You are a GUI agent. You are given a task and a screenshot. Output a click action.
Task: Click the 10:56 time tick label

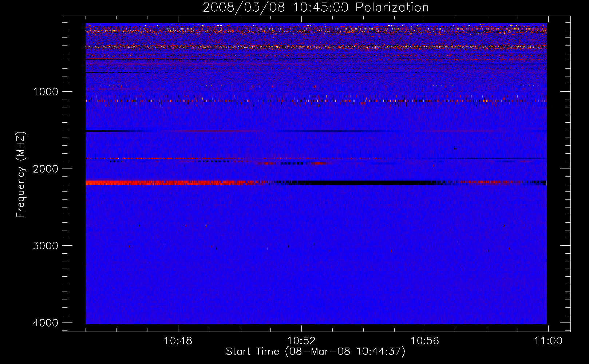(x=425, y=341)
